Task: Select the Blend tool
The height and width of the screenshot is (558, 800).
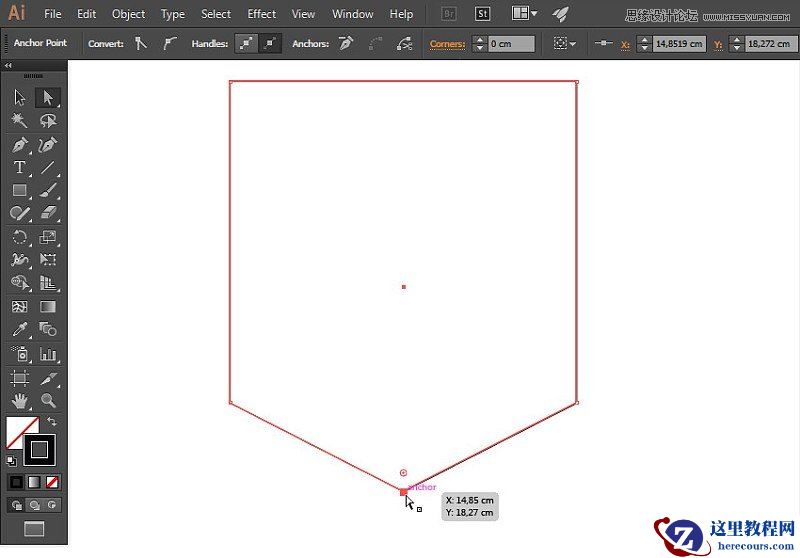Action: click(48, 329)
